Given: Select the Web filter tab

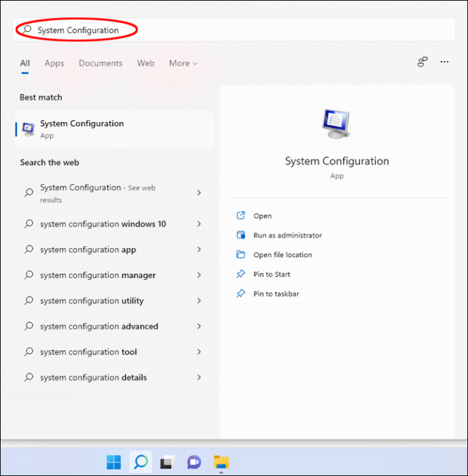Looking at the screenshot, I should pyautogui.click(x=146, y=63).
